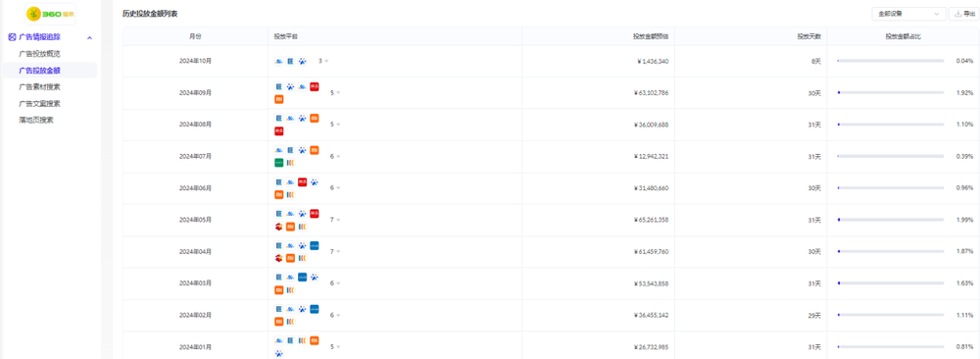Click the red square platform icon in the 2024年05月 row
This screenshot has width=980, height=359.
(x=315, y=214)
